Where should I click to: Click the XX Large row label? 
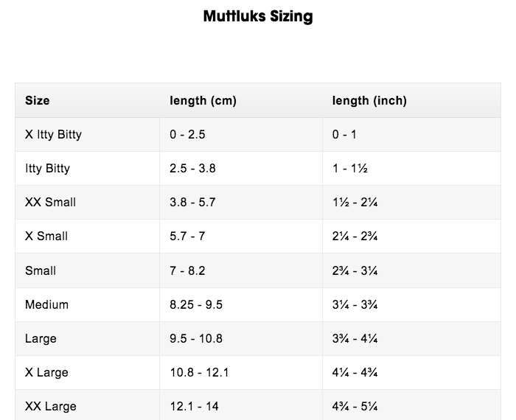[50, 406]
